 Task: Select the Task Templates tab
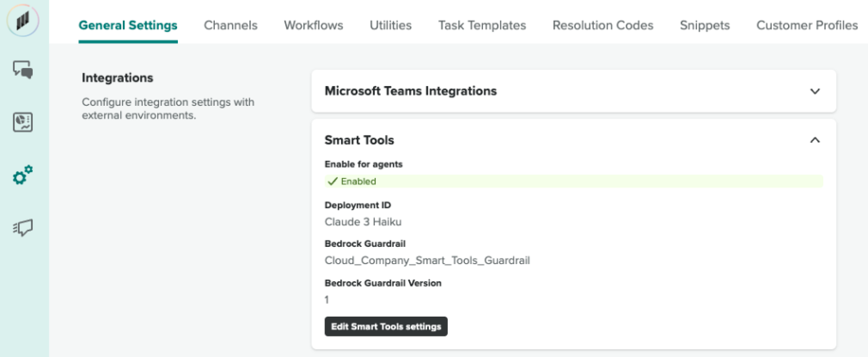pyautogui.click(x=482, y=25)
